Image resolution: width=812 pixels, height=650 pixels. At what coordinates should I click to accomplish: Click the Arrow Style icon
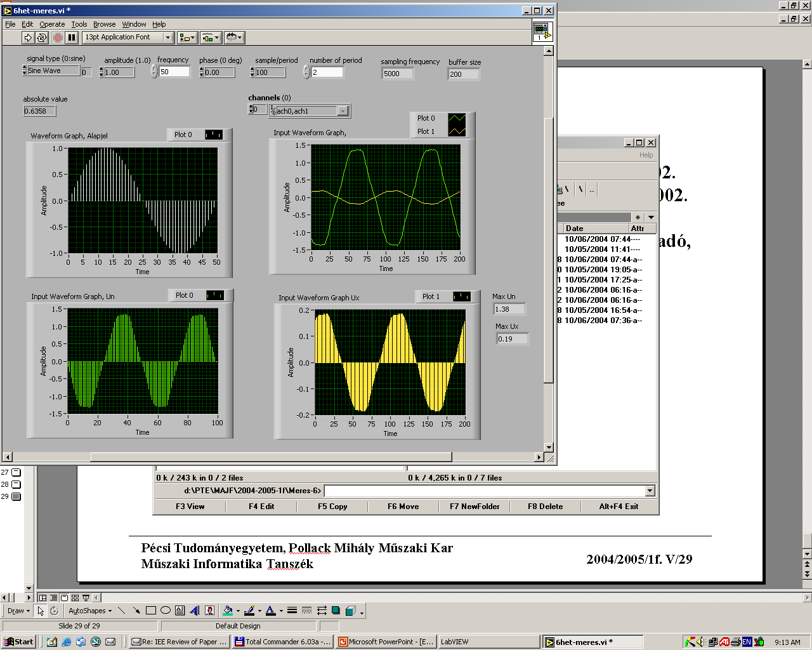(322, 611)
